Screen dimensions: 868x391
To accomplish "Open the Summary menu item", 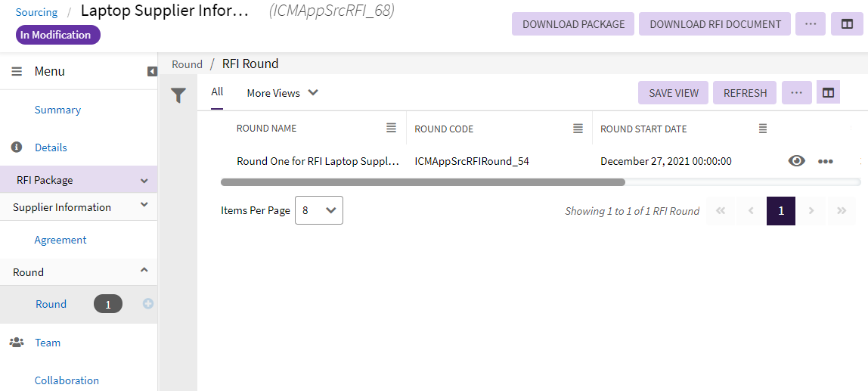I will [57, 110].
